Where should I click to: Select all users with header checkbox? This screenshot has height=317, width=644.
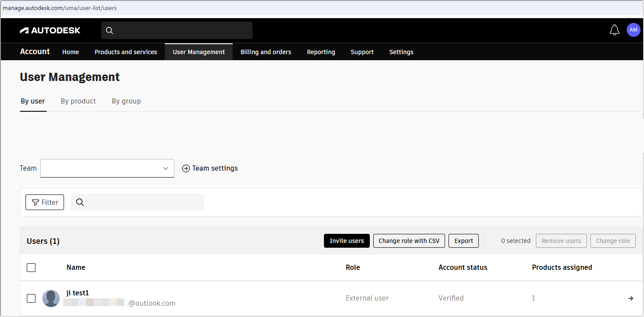pos(31,268)
